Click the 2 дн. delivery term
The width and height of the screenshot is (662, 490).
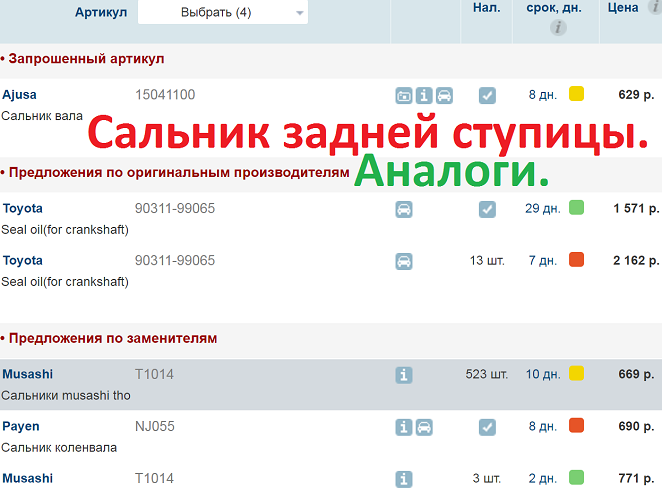pos(543,478)
